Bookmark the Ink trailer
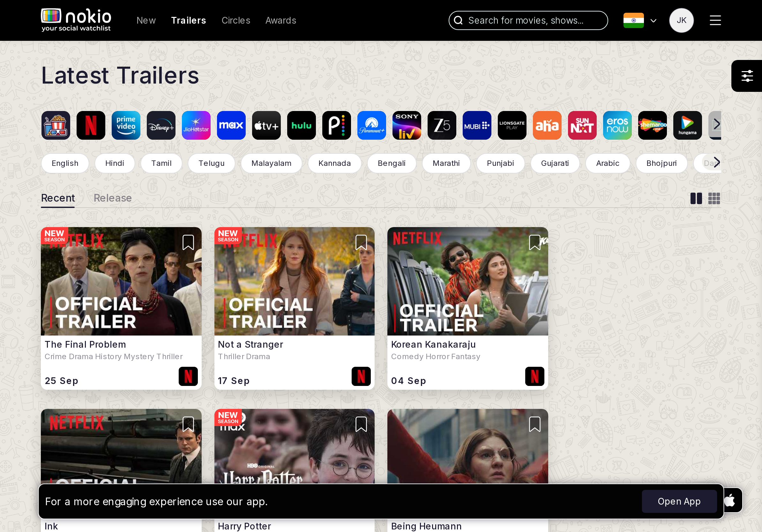Image resolution: width=762 pixels, height=532 pixels. 188,424
